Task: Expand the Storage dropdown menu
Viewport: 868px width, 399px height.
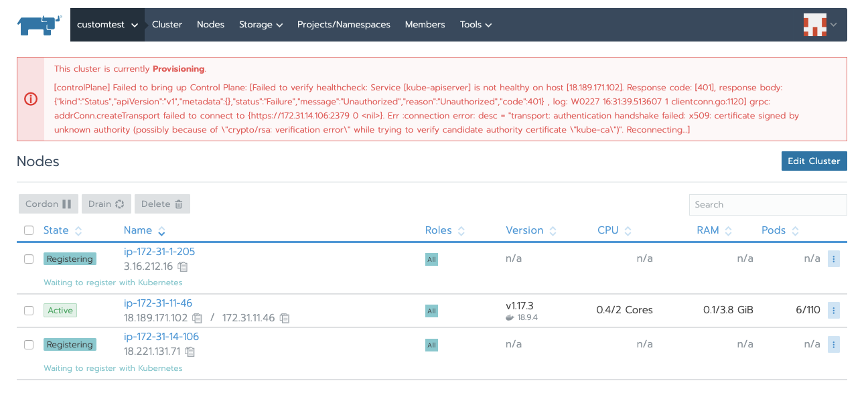Action: (x=261, y=24)
